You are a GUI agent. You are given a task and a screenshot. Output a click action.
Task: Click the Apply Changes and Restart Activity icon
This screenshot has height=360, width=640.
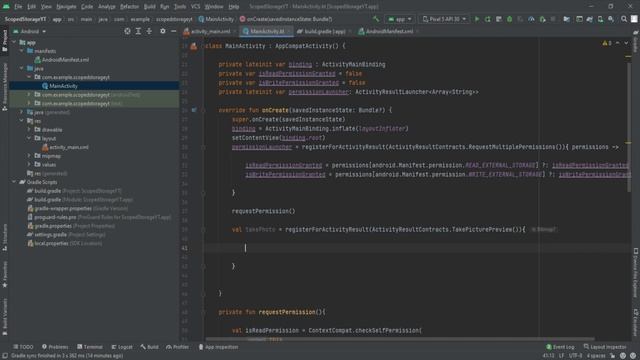tap(487, 19)
